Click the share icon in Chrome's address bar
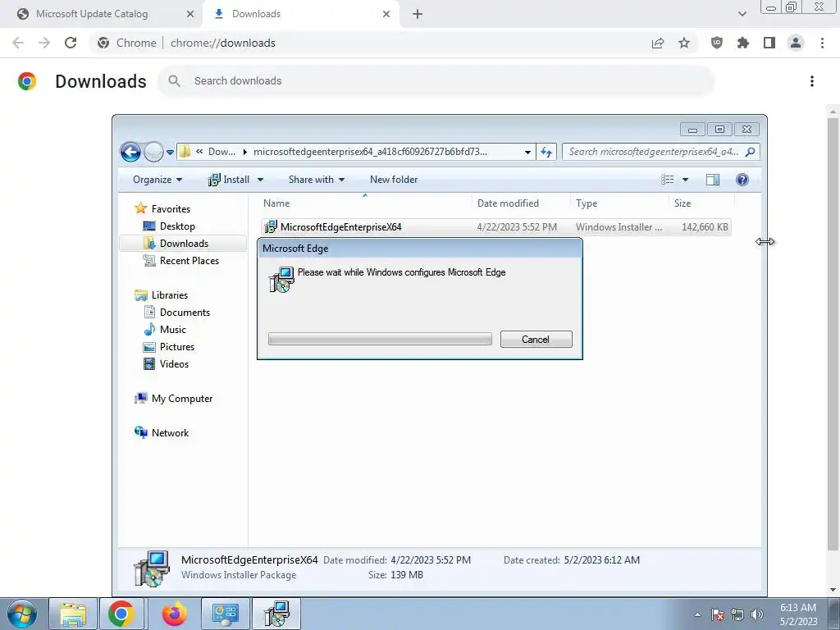Viewport: 840px width, 630px height. tap(658, 43)
